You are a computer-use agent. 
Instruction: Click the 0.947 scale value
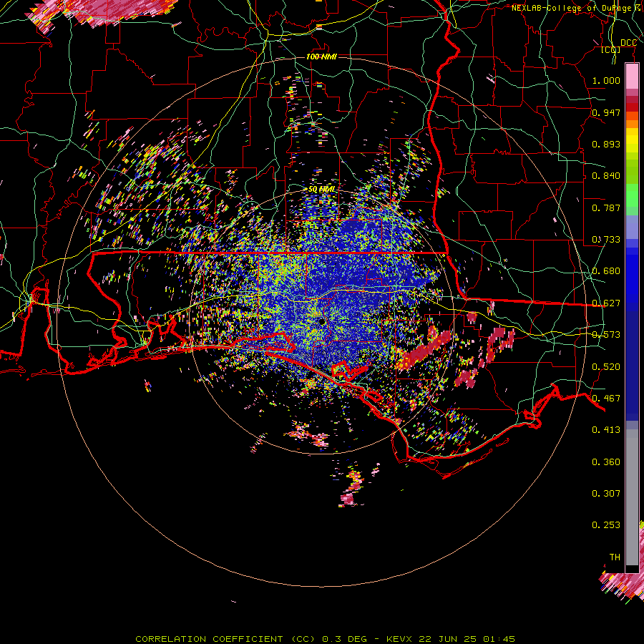pos(606,112)
